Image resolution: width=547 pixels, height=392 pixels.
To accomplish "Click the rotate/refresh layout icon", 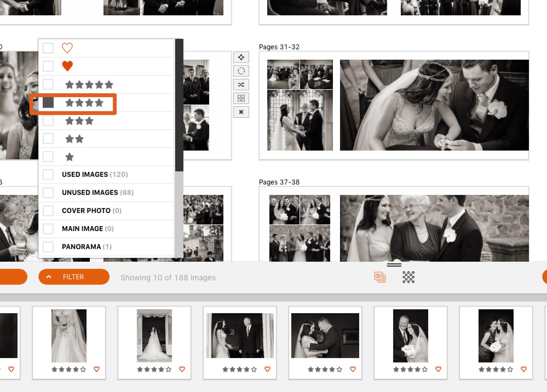I will 241,71.
